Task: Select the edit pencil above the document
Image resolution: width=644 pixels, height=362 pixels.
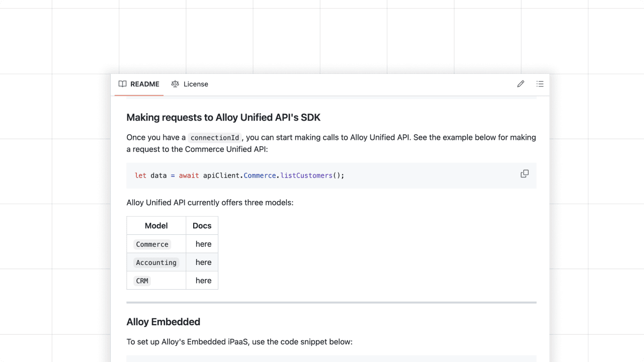Action: point(521,83)
